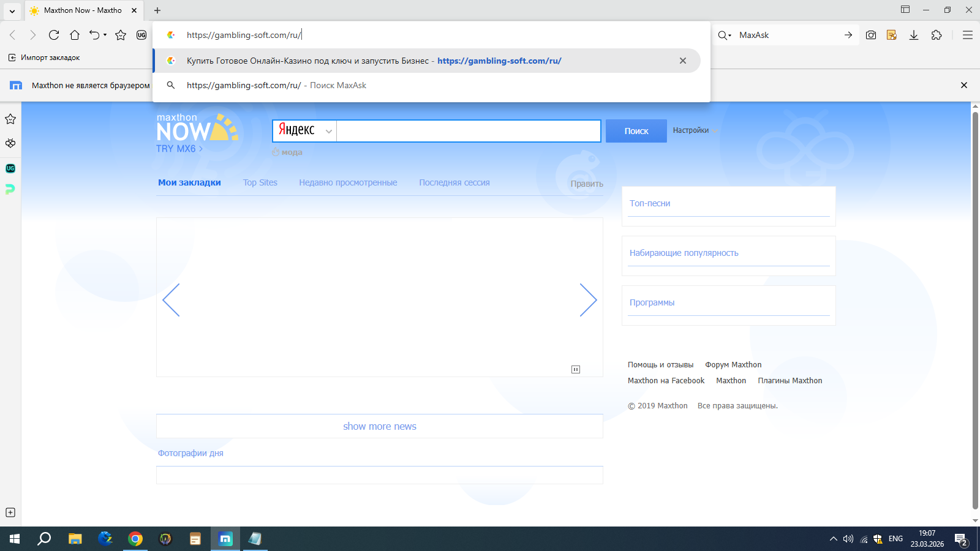
Task: Open the TRY MX6 link
Action: tap(179, 149)
